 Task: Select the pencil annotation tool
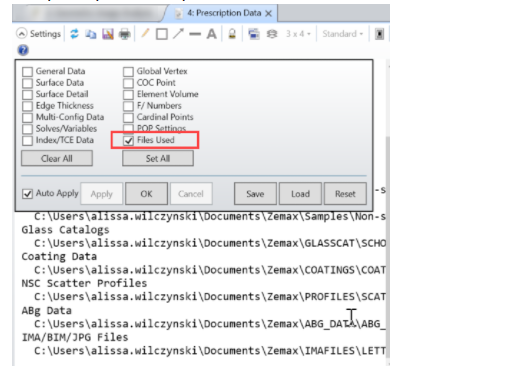(145, 33)
